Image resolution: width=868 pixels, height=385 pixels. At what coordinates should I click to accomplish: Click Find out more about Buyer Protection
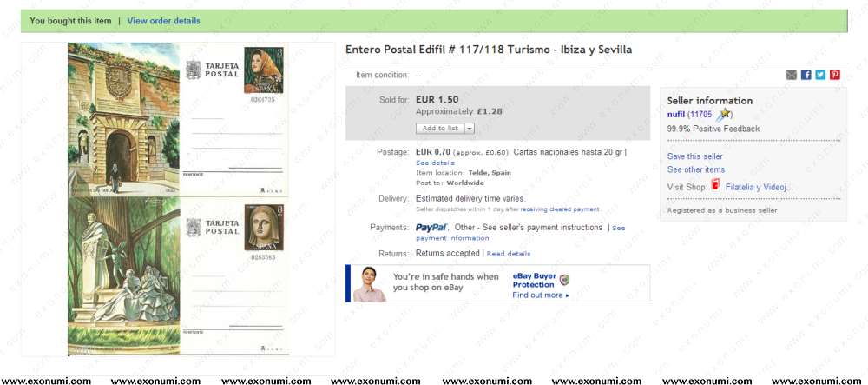540,295
